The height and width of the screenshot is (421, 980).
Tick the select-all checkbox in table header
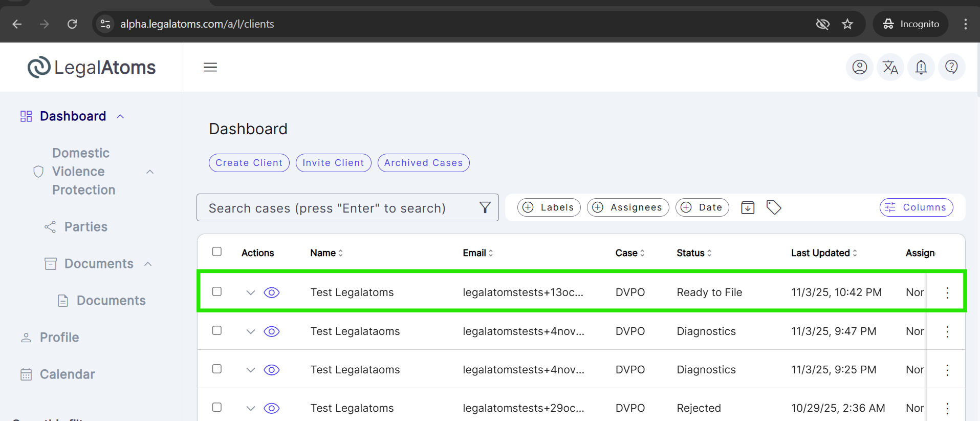(217, 251)
